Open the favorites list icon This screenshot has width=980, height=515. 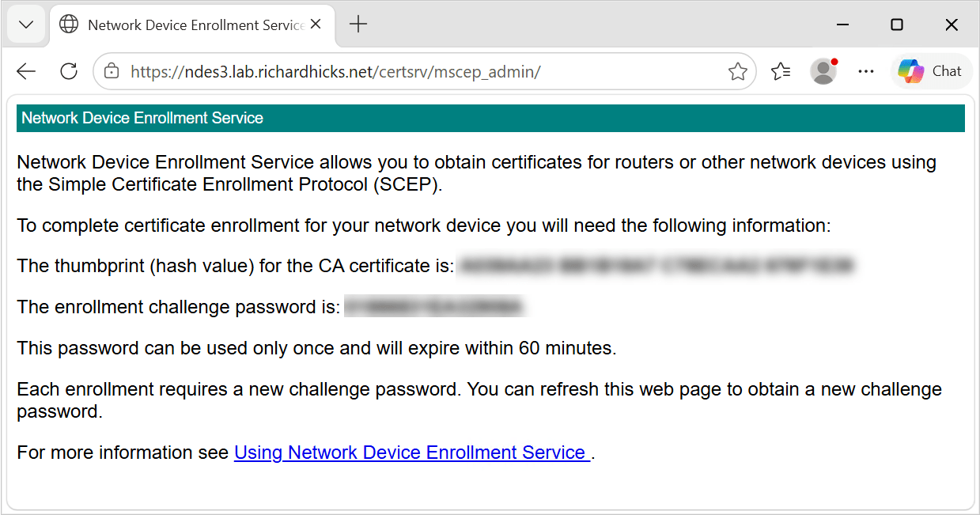pyautogui.click(x=781, y=71)
